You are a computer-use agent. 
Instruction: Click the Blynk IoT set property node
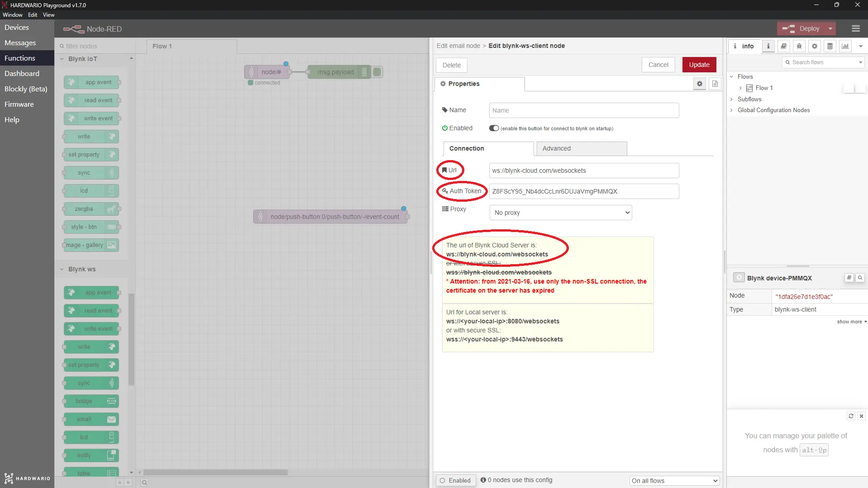(92, 155)
